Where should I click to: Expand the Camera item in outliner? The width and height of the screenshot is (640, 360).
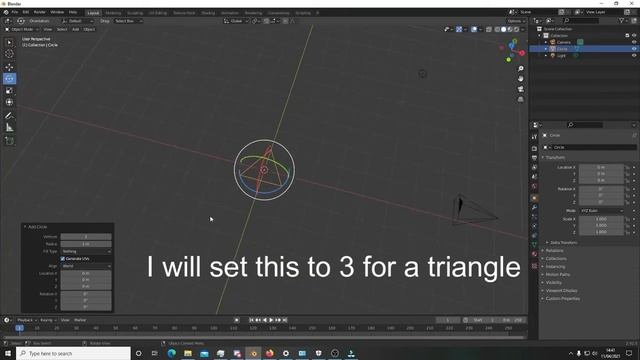546,42
